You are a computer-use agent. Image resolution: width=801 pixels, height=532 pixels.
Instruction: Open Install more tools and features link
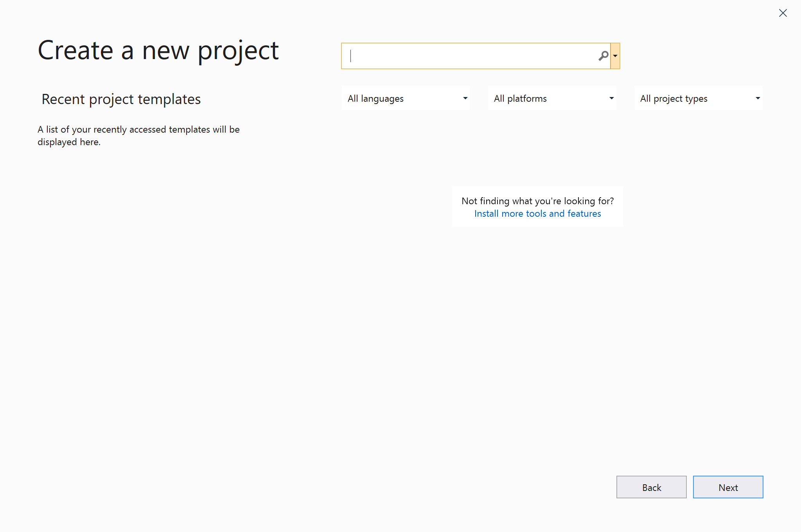(x=537, y=214)
